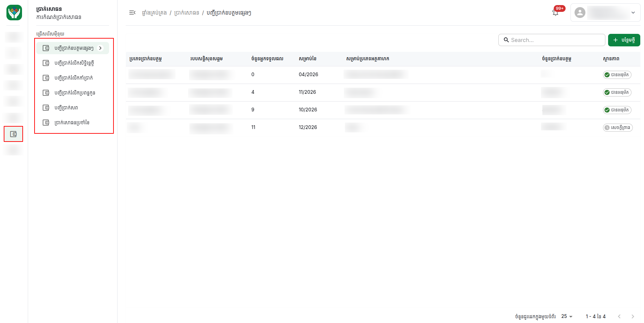Go to the previous page arrow

coord(619,316)
